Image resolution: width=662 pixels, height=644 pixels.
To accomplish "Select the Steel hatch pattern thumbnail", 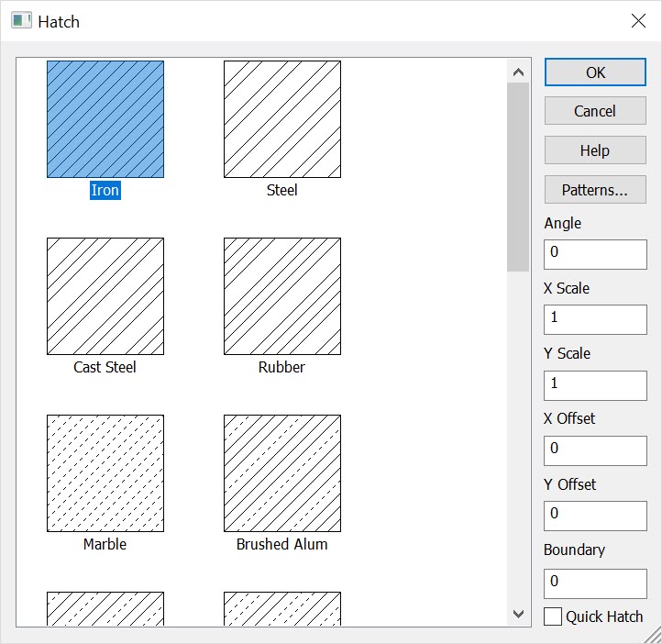I will coord(282,119).
